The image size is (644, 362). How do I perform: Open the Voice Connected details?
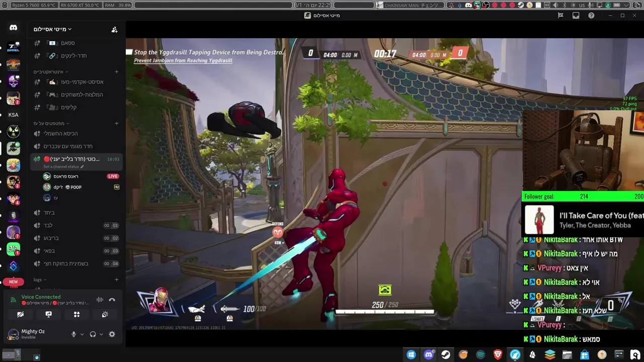pos(41,297)
